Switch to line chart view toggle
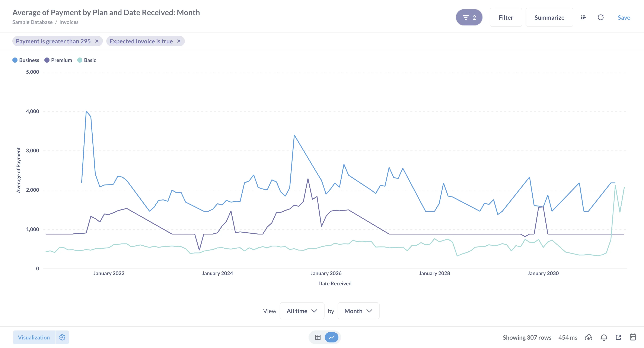Screen dimensions: 644x348 pos(332,337)
